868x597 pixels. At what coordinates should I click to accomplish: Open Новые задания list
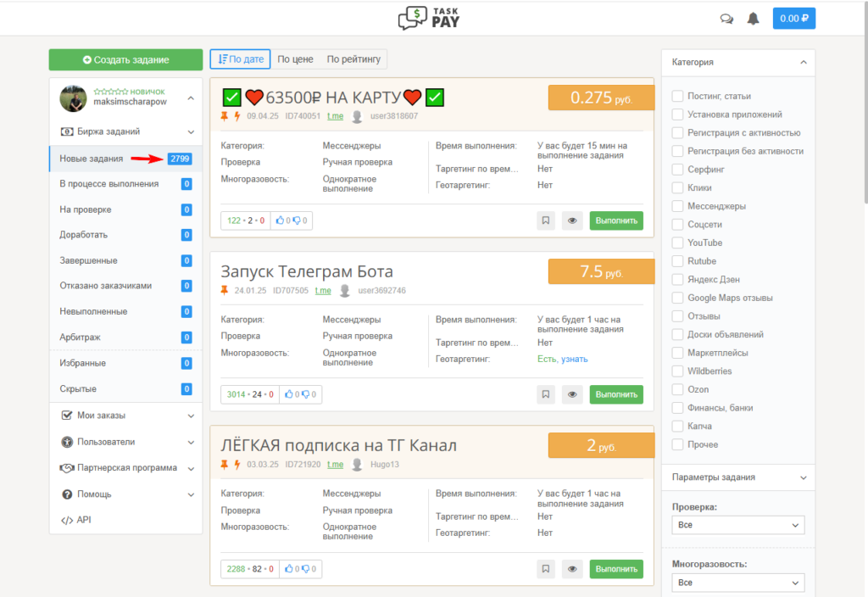126,159
